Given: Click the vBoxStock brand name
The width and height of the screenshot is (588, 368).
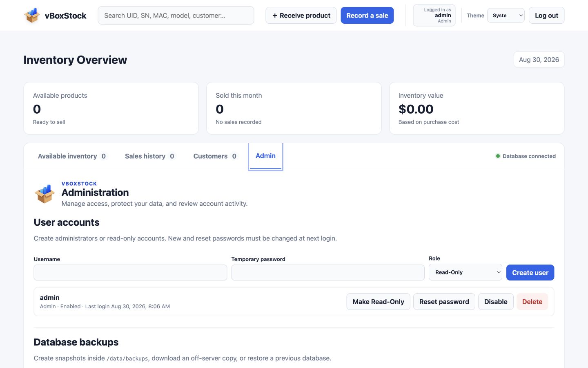Looking at the screenshot, I should tap(65, 16).
